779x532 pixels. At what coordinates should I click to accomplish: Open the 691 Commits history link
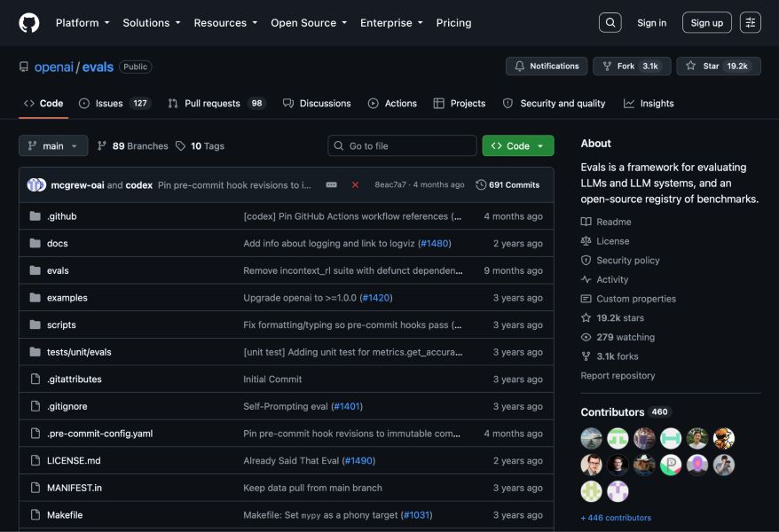click(x=508, y=185)
